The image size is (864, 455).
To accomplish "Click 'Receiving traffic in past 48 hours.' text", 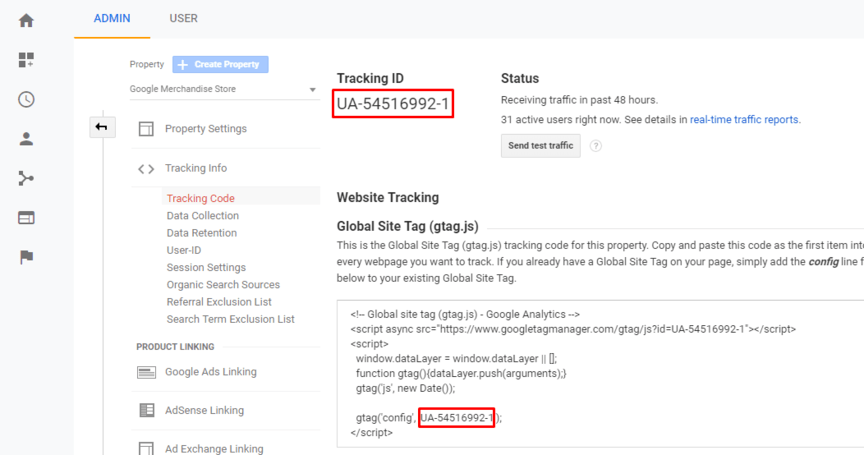I will coord(579,100).
